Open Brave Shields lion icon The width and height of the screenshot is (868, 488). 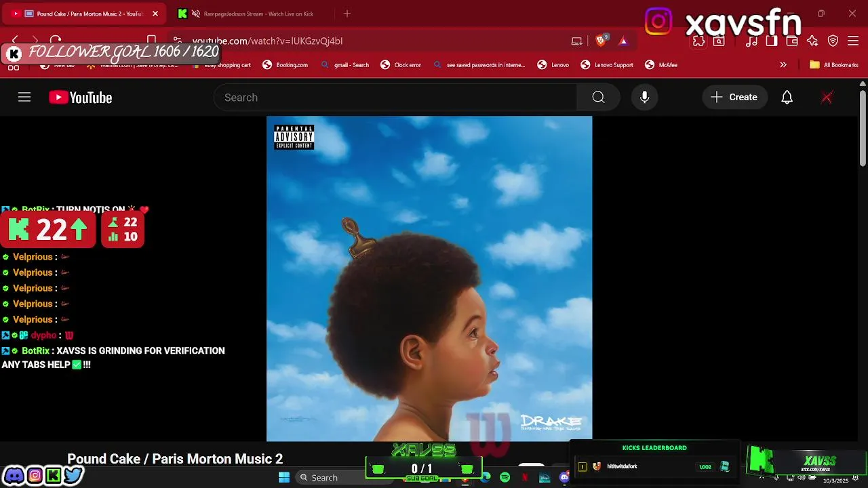coord(601,41)
